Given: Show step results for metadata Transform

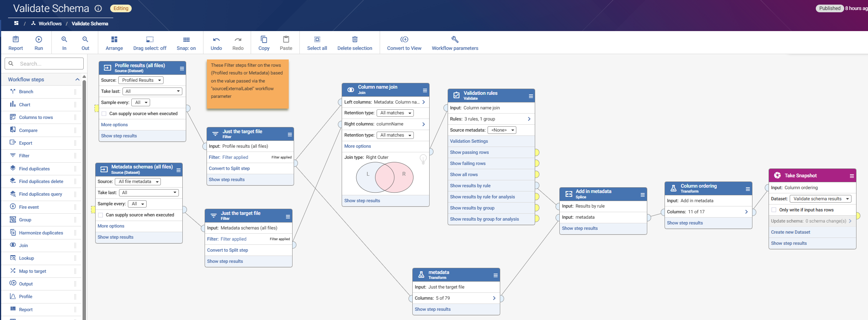Looking at the screenshot, I should click(x=433, y=309).
